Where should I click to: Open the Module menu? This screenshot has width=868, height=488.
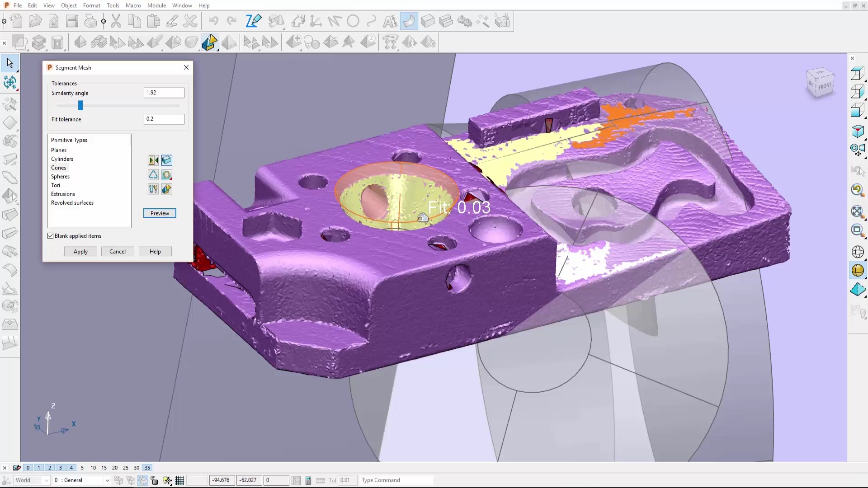pos(156,5)
